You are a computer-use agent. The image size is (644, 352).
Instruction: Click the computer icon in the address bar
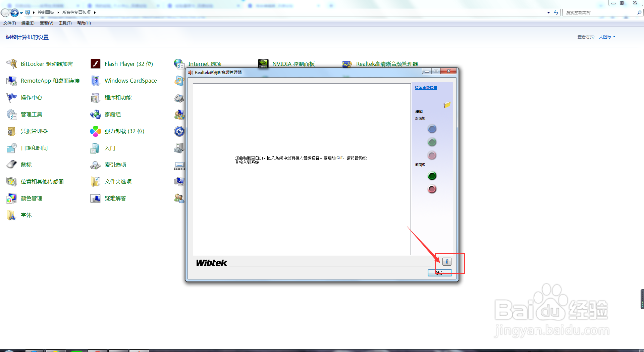pyautogui.click(x=28, y=12)
